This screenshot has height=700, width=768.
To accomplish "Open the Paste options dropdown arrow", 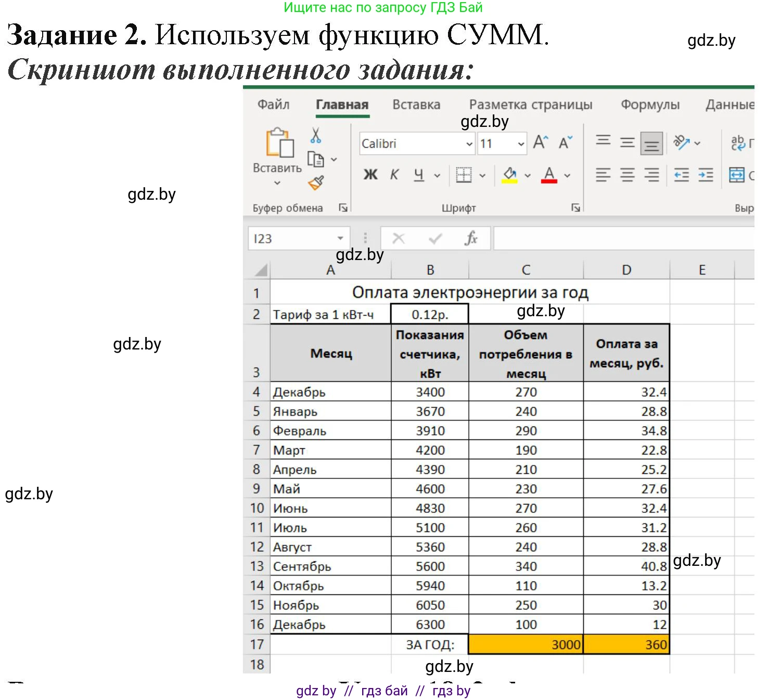I will point(277,183).
